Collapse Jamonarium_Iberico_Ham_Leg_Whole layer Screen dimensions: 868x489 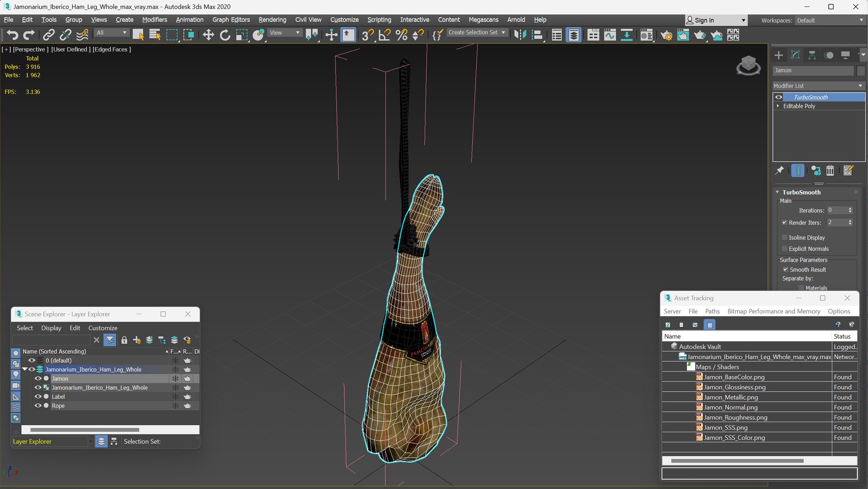coord(25,369)
